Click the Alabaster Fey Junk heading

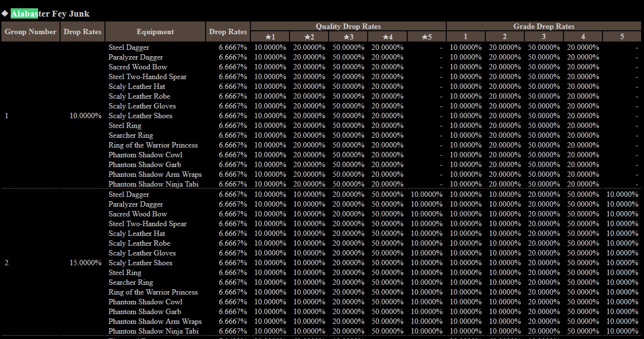point(50,14)
